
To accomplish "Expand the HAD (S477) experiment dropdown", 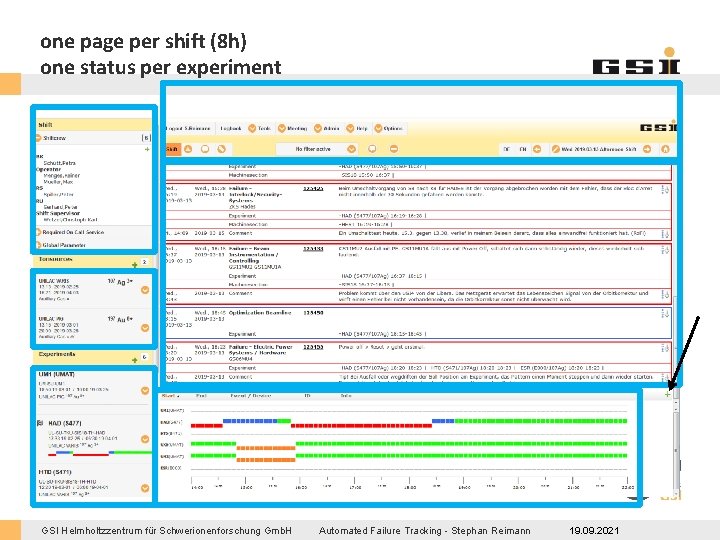I will [x=145, y=439].
